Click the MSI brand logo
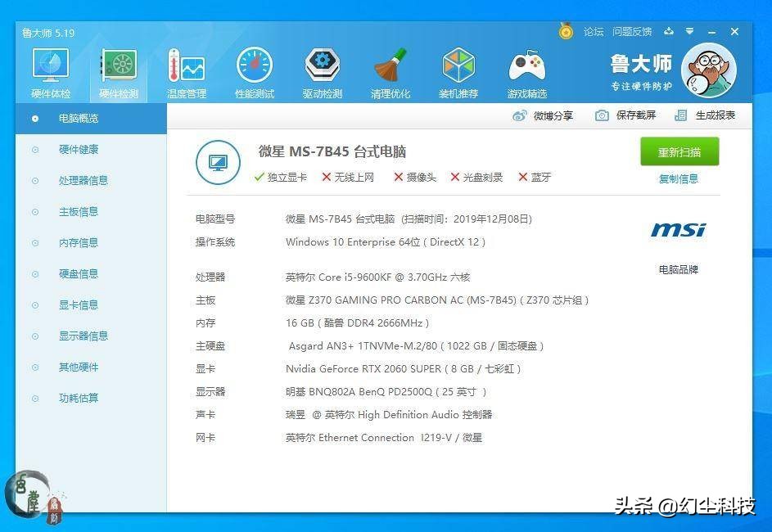Screen dimensions: 772x532 coord(679,230)
